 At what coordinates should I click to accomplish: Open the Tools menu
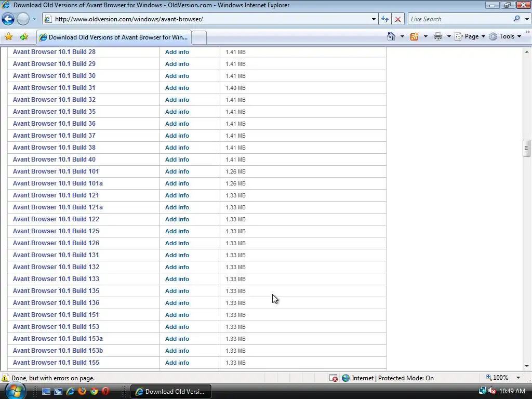(x=505, y=36)
